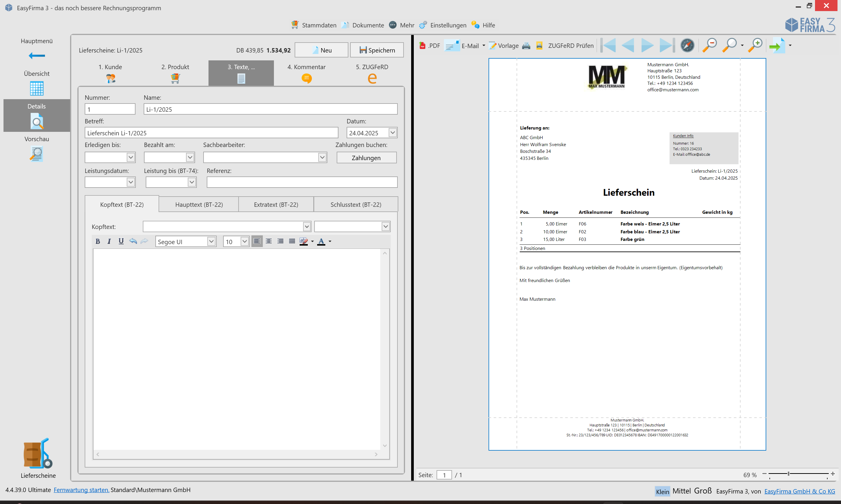The image size is (841, 504).
Task: Click the compass navigation icon
Action: click(x=687, y=45)
